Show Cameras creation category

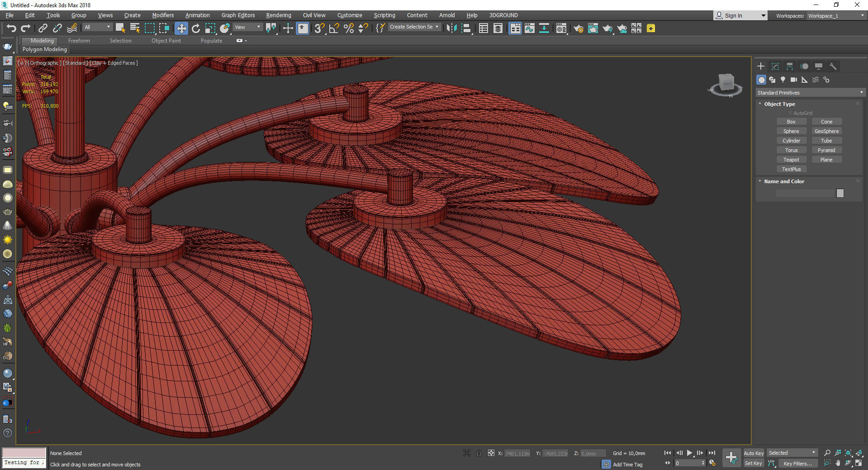(794, 80)
